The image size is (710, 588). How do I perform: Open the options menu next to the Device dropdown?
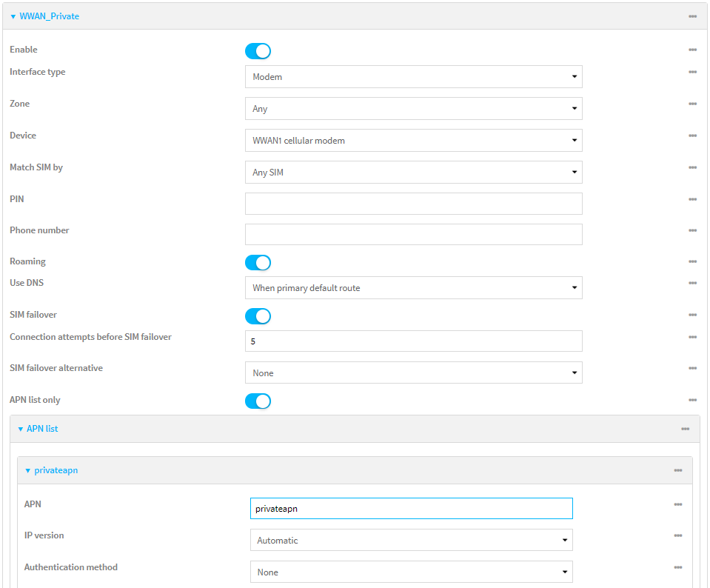tap(693, 136)
